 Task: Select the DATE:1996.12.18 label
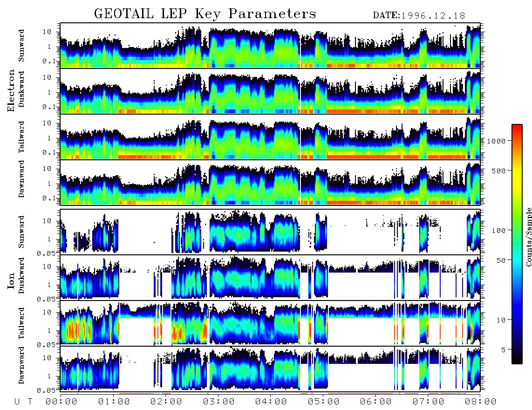pyautogui.click(x=419, y=16)
